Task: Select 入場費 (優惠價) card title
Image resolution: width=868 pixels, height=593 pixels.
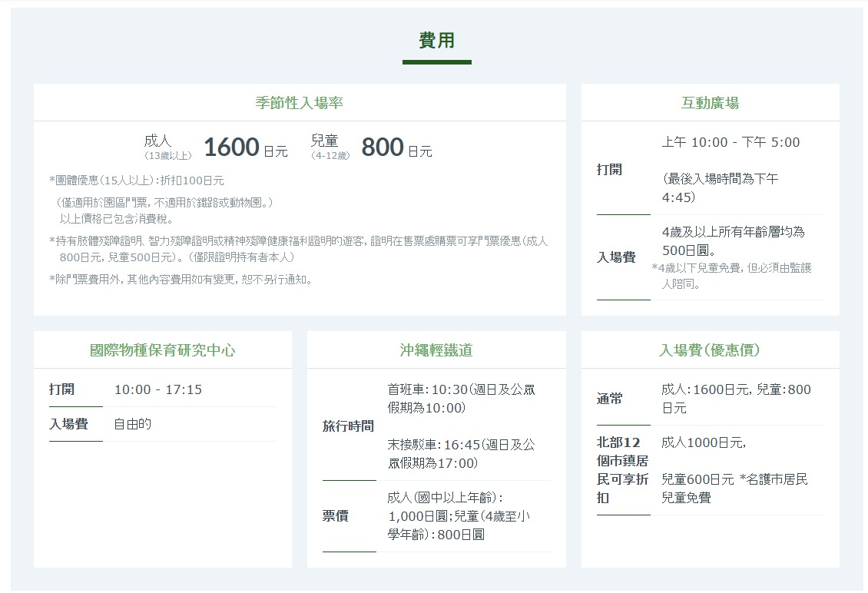Action: [710, 350]
